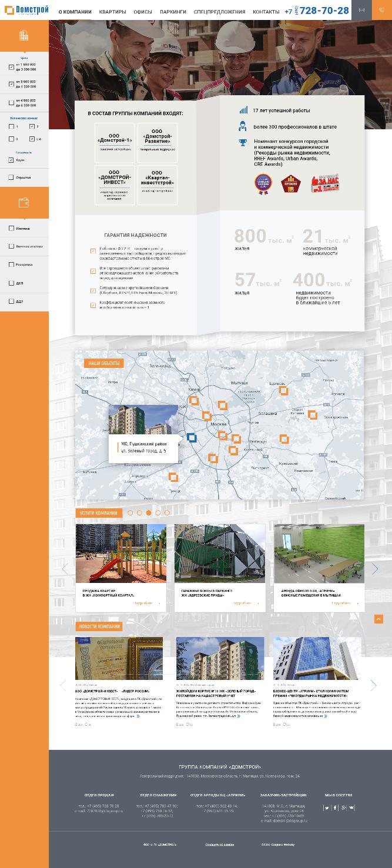Click the Наши объекты label
Screen dimensions: 392x868
coord(104,363)
